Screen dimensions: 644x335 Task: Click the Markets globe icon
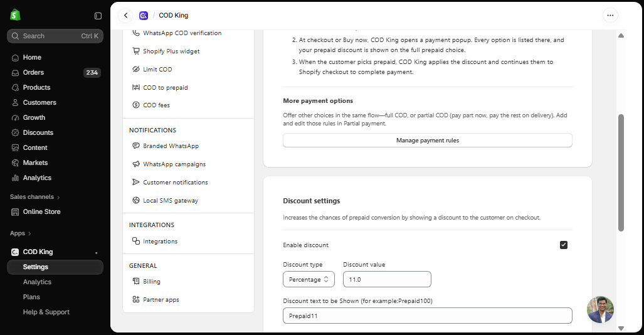tap(15, 162)
